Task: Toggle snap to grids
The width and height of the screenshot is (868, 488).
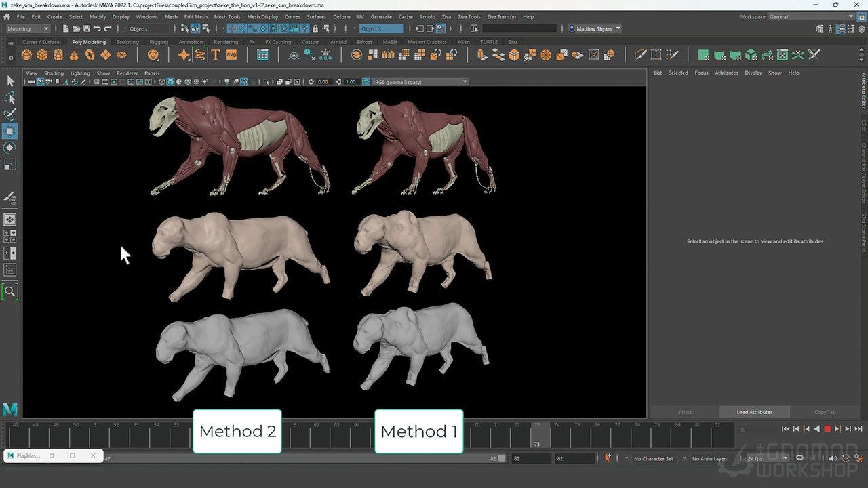Action: [x=232, y=28]
